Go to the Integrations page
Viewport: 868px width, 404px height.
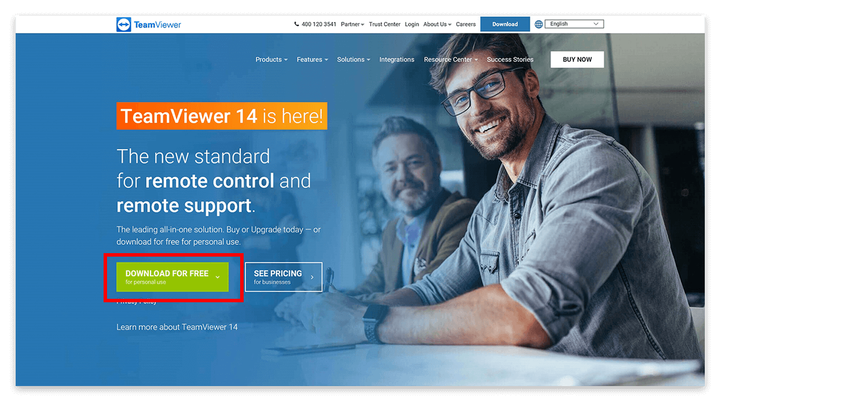click(x=397, y=60)
